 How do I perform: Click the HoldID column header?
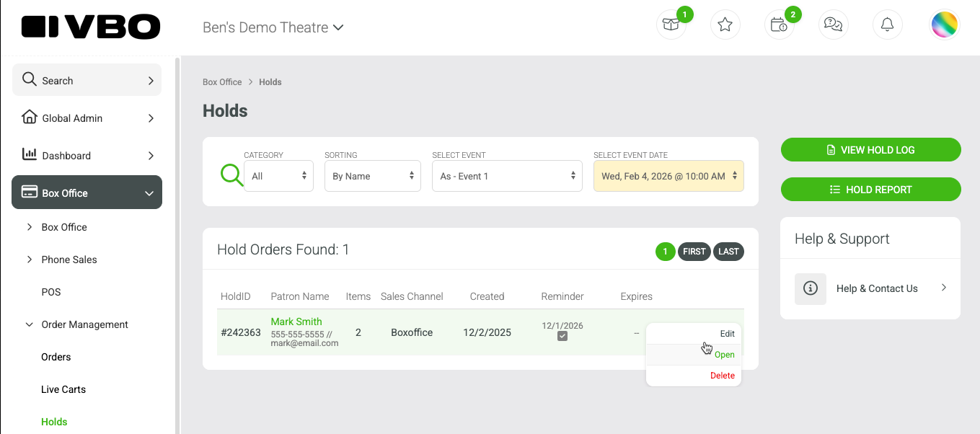236,296
